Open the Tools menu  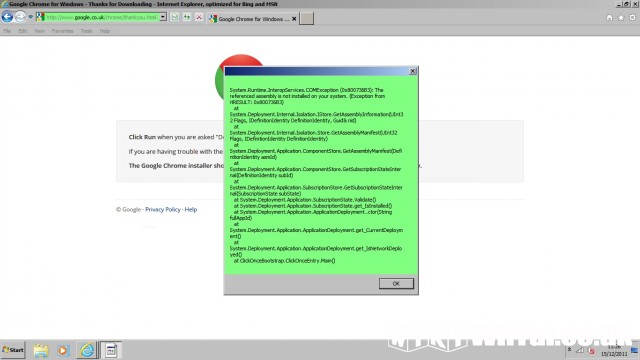(x=87, y=31)
